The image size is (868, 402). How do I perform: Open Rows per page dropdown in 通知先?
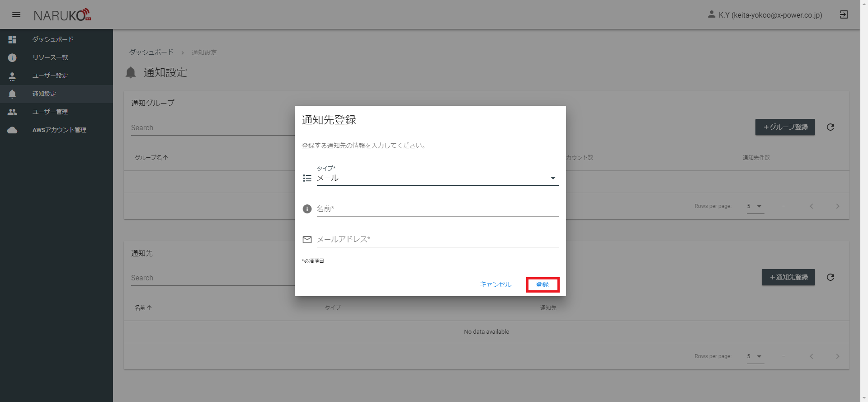755,356
